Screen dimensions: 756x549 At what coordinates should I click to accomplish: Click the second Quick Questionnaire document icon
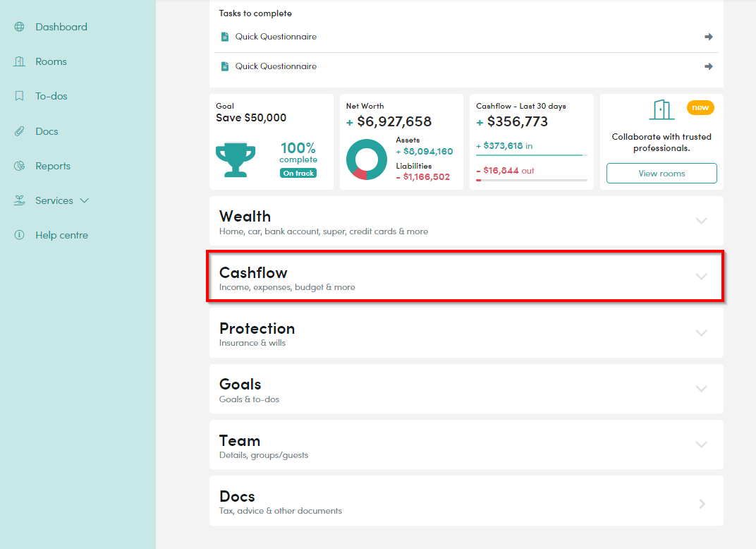[x=225, y=66]
